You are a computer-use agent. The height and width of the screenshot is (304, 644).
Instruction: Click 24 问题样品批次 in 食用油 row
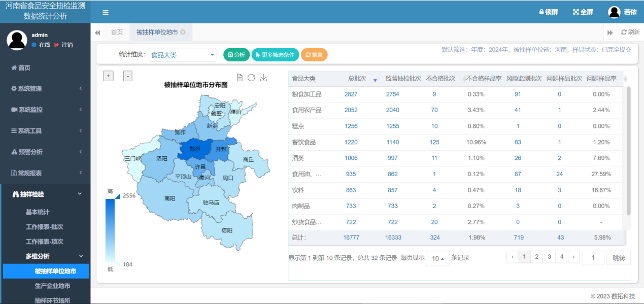pos(559,174)
